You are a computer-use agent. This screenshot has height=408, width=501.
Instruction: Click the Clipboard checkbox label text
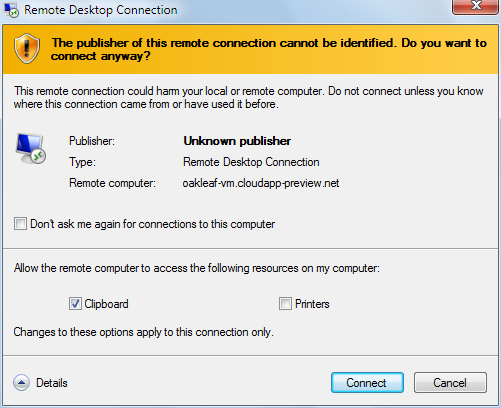[106, 304]
